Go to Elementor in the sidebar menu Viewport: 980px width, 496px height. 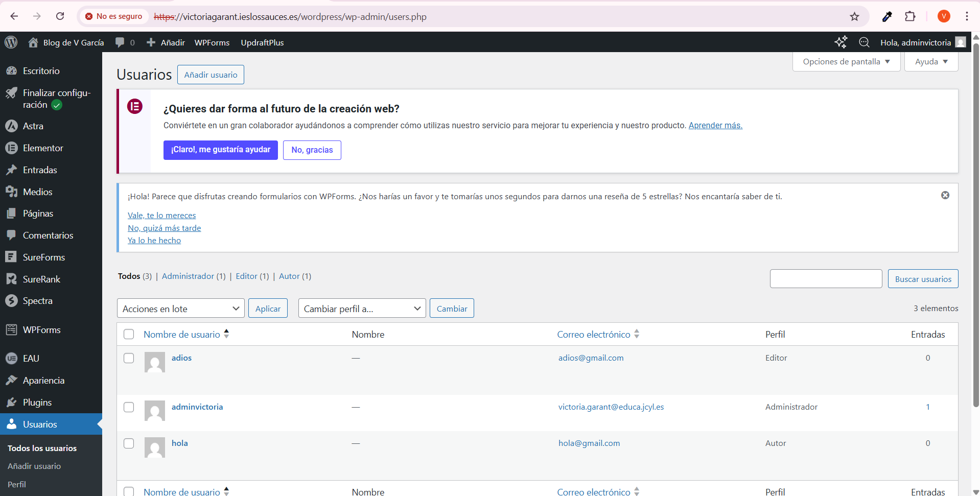43,148
